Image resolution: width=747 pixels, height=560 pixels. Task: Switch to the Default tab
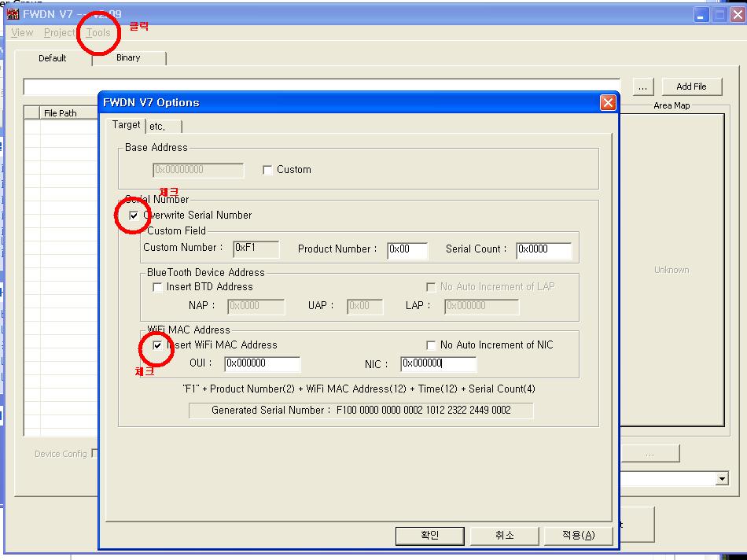[53, 58]
